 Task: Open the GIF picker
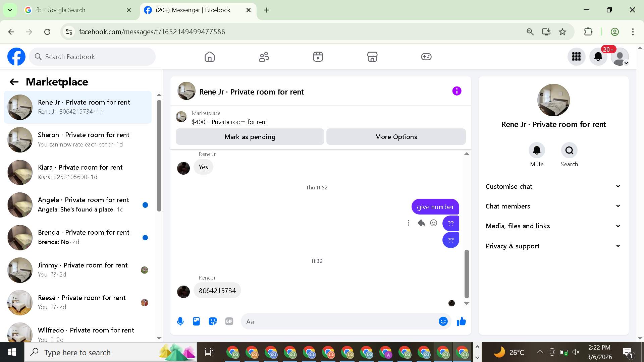tap(229, 321)
